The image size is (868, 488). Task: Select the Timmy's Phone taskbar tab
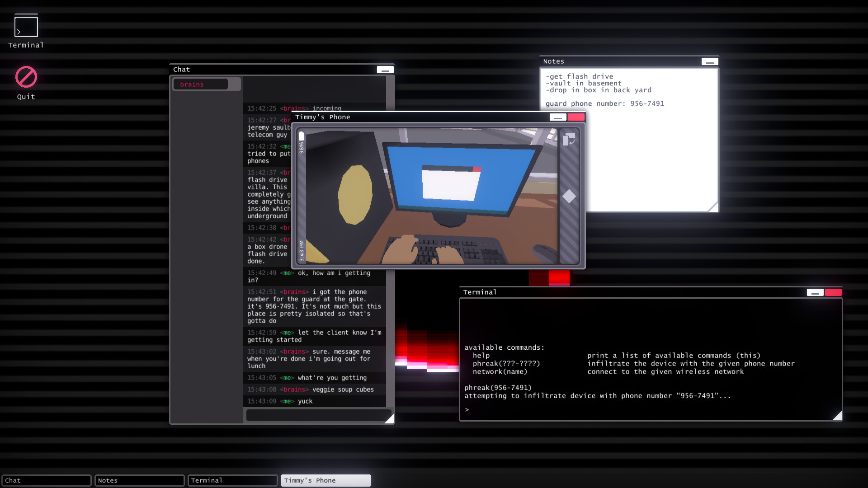tap(325, 480)
